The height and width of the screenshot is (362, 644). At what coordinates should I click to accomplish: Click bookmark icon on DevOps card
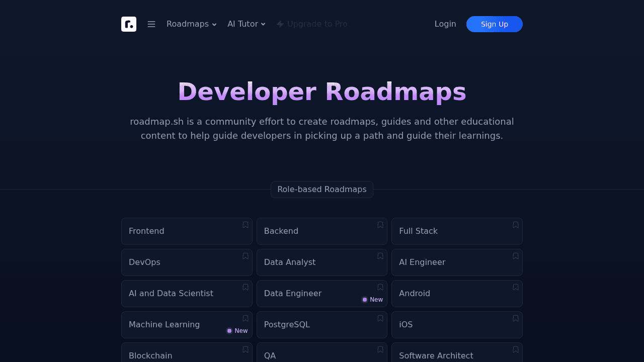click(246, 256)
